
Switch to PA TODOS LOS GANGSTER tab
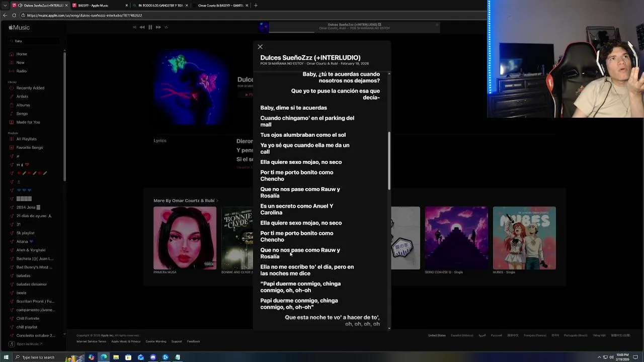tap(160, 6)
